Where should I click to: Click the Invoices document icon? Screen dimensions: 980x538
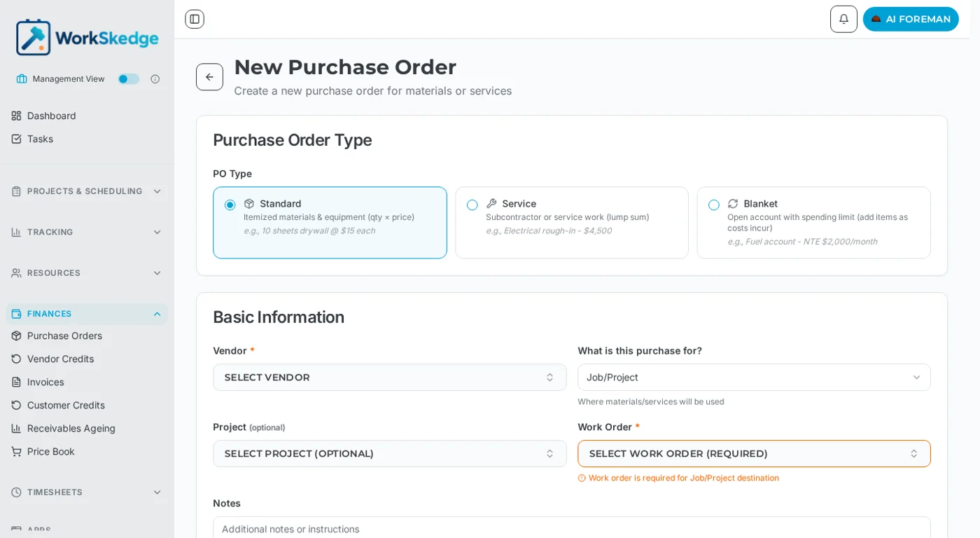click(16, 382)
